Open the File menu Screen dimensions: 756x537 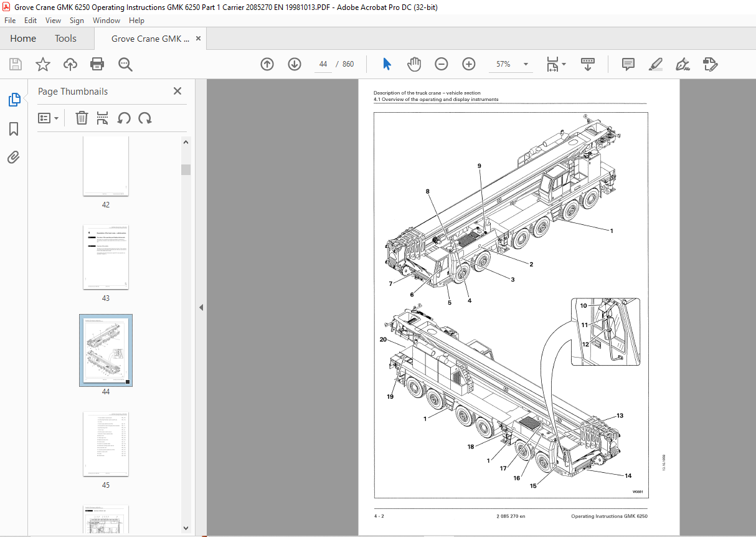pyautogui.click(x=10, y=21)
